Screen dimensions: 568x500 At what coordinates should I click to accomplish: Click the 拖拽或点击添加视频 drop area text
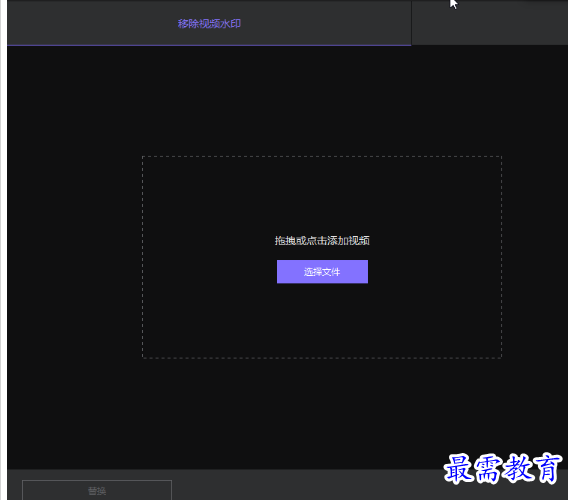pos(322,241)
